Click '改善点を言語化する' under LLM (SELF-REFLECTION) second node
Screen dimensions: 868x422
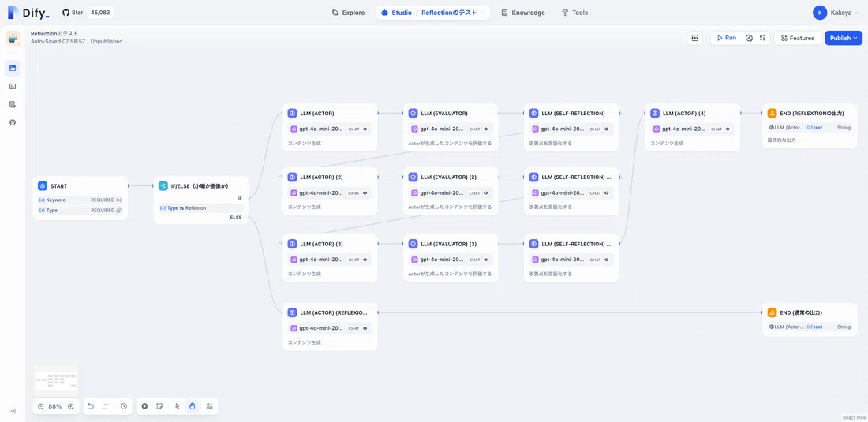pyautogui.click(x=550, y=207)
